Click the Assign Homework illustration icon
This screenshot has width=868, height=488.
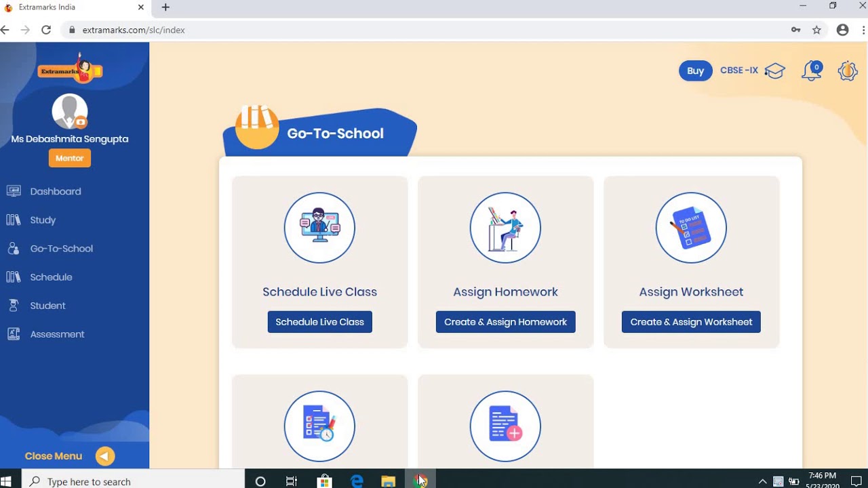click(505, 228)
